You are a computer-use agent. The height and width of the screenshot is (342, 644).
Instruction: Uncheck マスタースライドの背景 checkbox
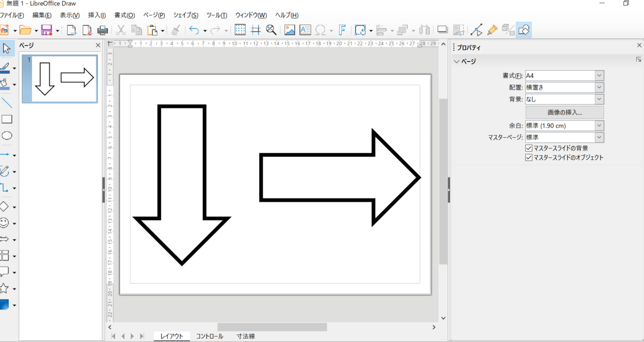tap(529, 148)
